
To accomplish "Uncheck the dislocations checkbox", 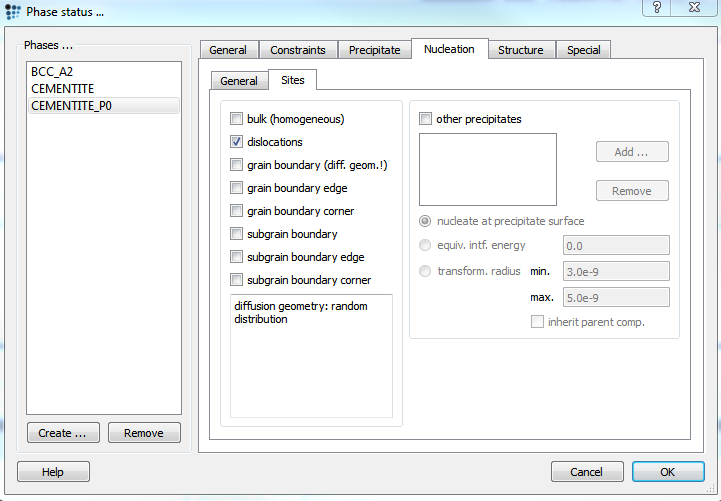I will [x=237, y=142].
